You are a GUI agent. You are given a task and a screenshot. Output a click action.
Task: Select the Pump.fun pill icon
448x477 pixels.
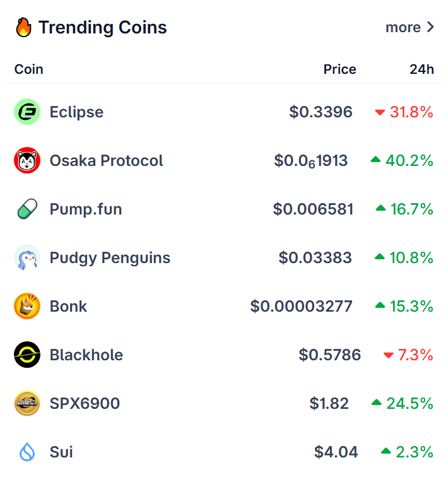click(x=27, y=209)
